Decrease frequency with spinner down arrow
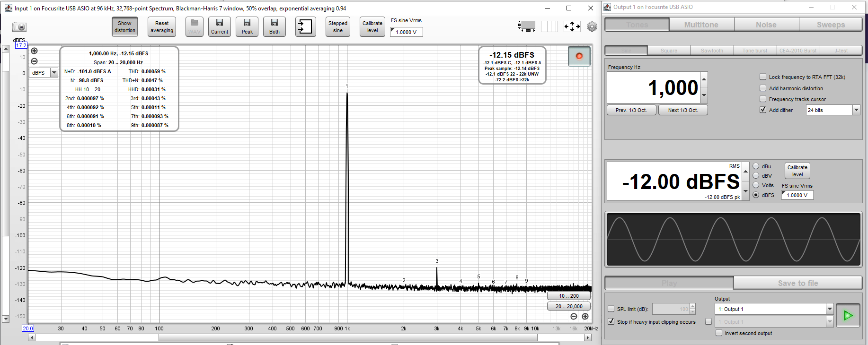This screenshot has width=868, height=345. point(704,95)
